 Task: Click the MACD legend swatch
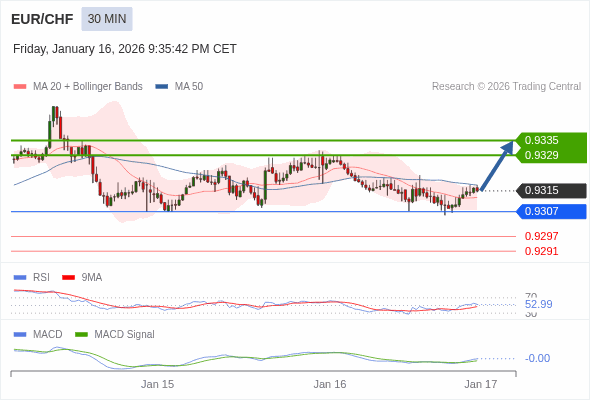[20, 335]
